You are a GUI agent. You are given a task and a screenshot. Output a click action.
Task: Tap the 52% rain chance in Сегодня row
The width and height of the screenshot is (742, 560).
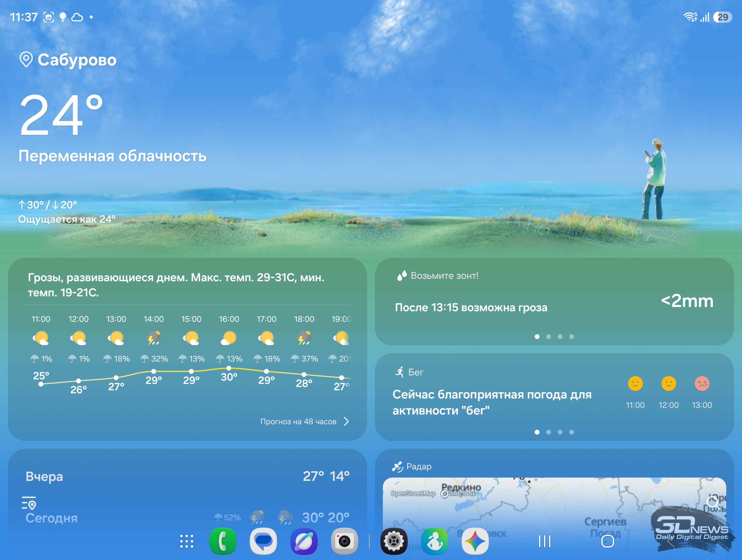point(228,518)
